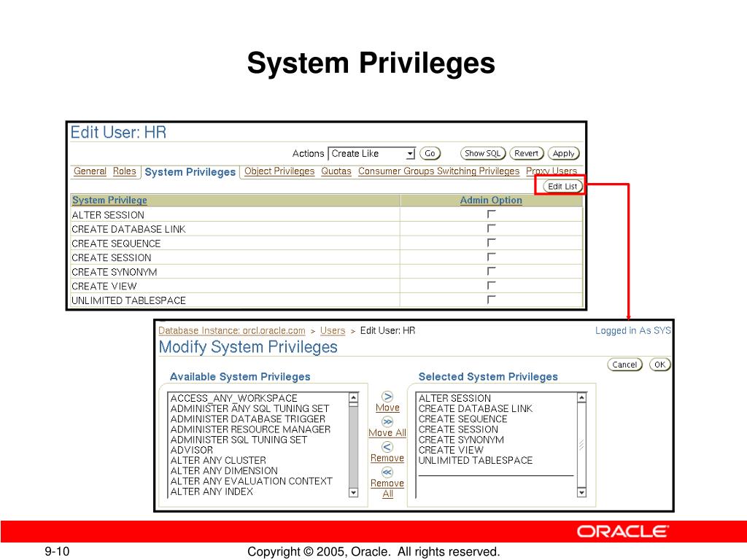This screenshot has height=560, width=747.
Task: Click the Show SQL button
Action: (483, 153)
